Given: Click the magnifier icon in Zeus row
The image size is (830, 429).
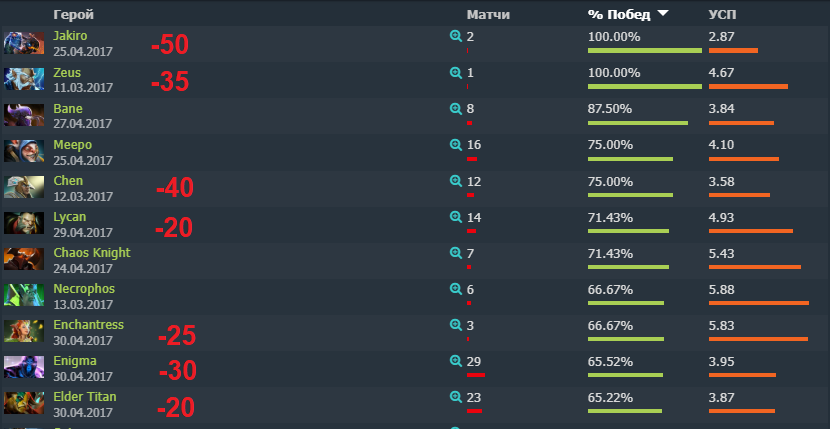Looking at the screenshot, I should tap(456, 73).
